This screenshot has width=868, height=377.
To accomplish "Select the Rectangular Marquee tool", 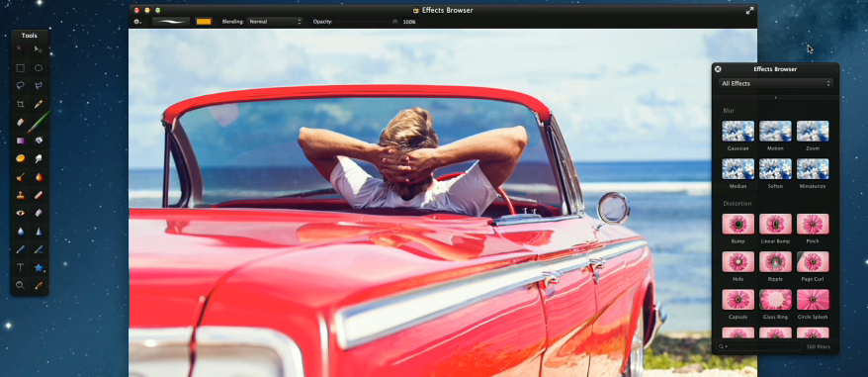I will pos(20,68).
